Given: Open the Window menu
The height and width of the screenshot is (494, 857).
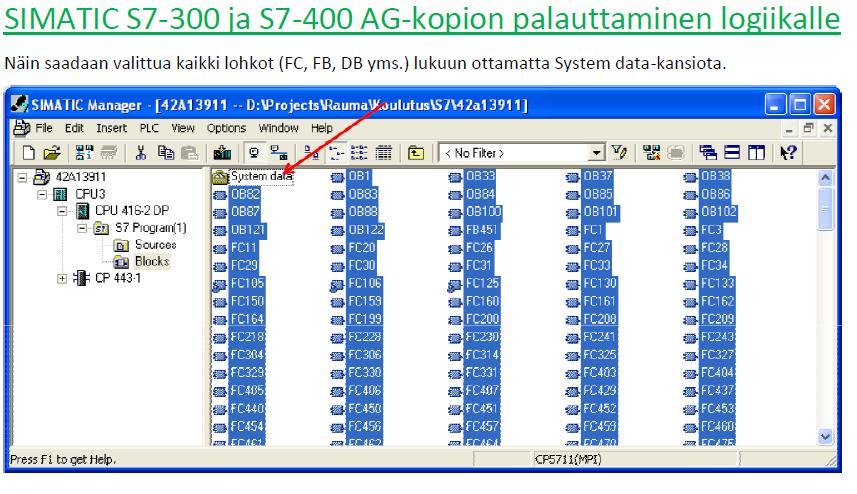Looking at the screenshot, I should click(x=279, y=128).
